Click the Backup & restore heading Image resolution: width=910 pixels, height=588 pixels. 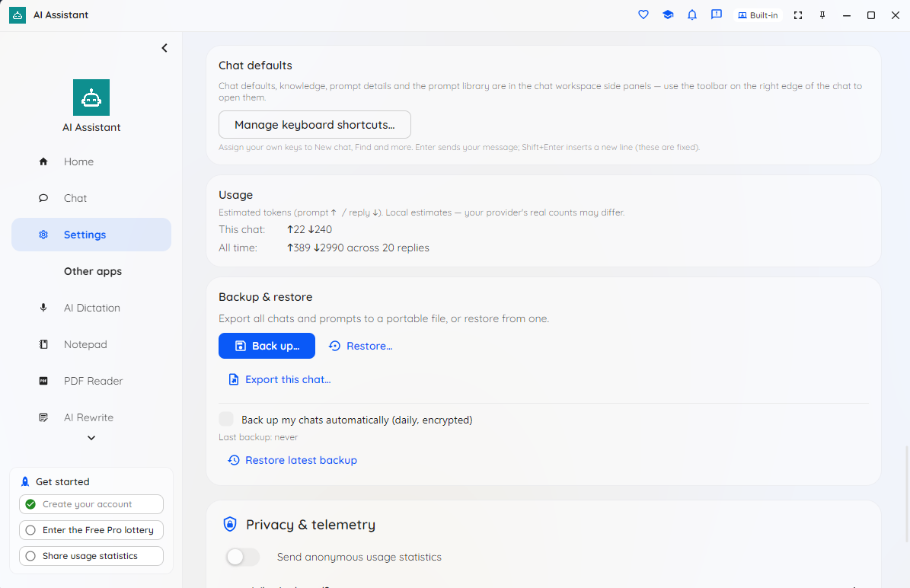click(265, 297)
